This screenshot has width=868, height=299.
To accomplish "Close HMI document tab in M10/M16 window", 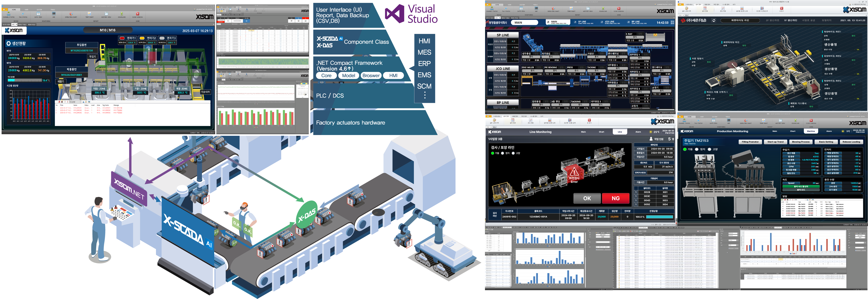I will pyautogui.click(x=16, y=25).
